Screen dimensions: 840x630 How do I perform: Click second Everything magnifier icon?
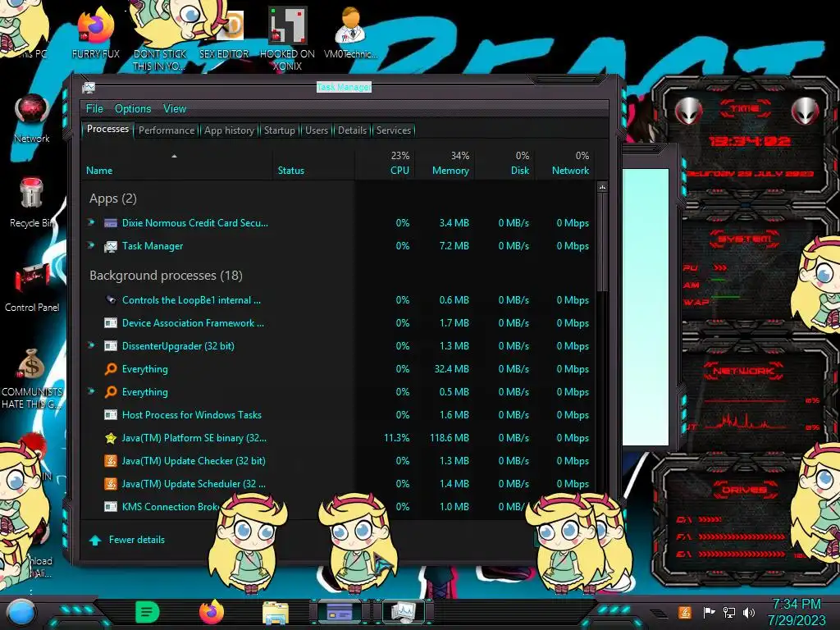[111, 392]
